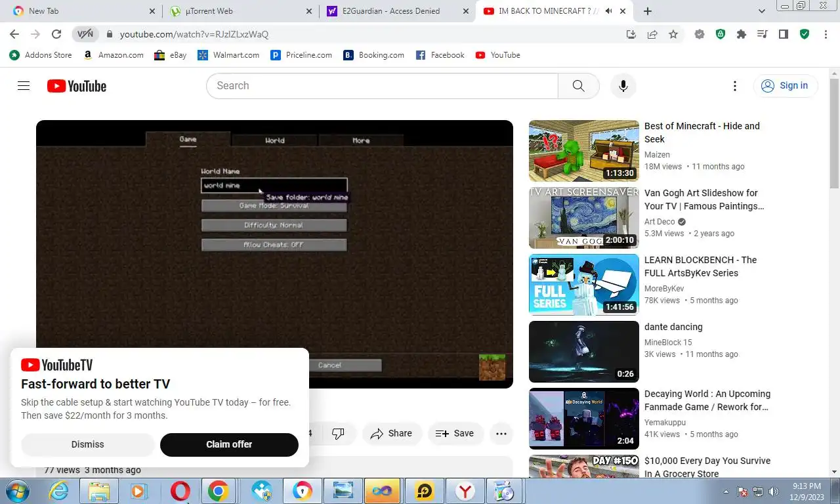
Task: Dismiss the YouTube TV promo
Action: [x=87, y=444]
